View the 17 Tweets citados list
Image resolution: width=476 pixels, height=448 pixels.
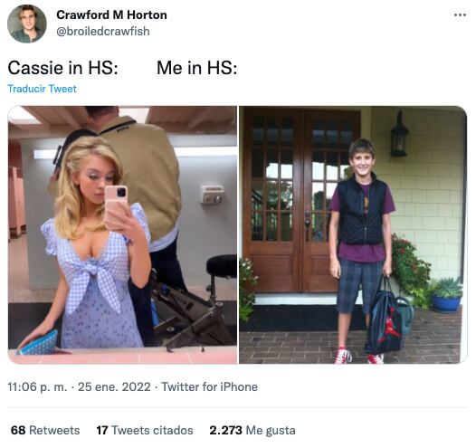pyautogui.click(x=145, y=430)
